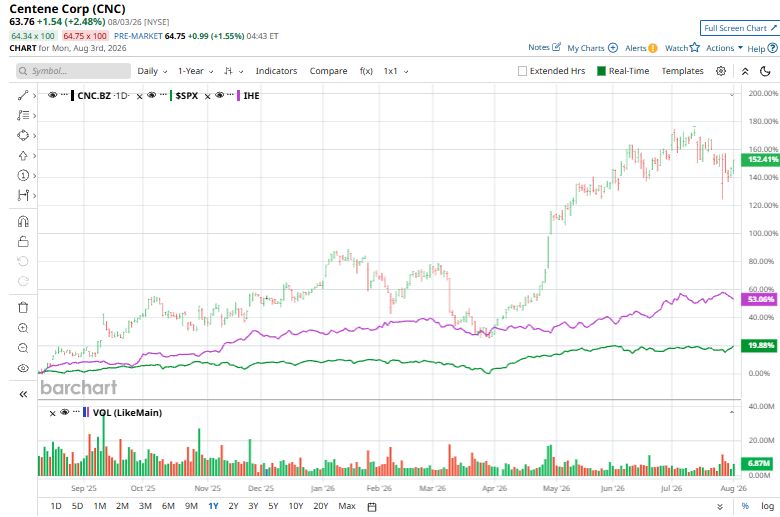
Task: Select the 5Y time range
Action: (x=273, y=506)
